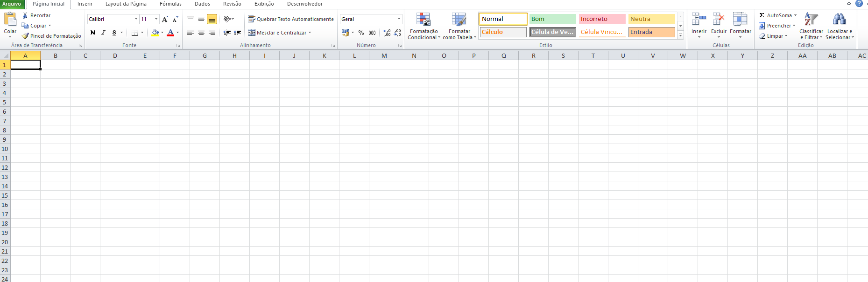Open the Geral number format dropdown
Viewport: 868px width, 282px height.
pos(399,19)
